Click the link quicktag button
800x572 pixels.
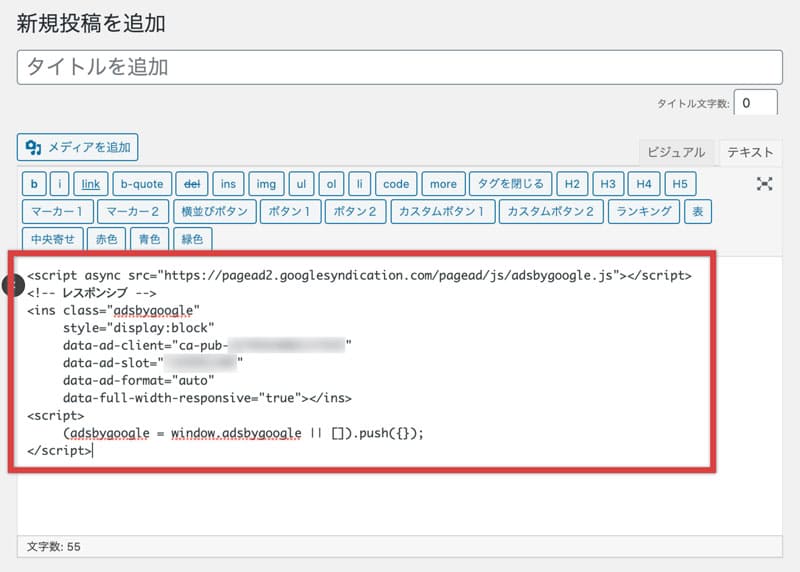click(x=91, y=184)
